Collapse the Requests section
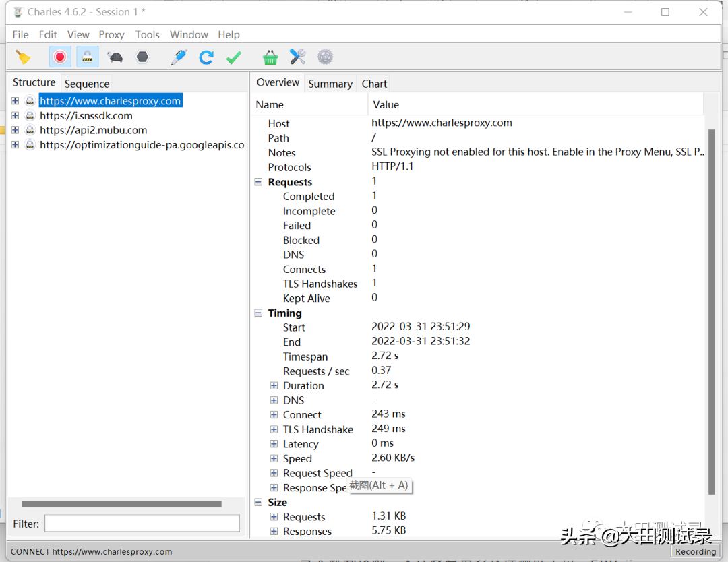The image size is (728, 562). tap(258, 182)
